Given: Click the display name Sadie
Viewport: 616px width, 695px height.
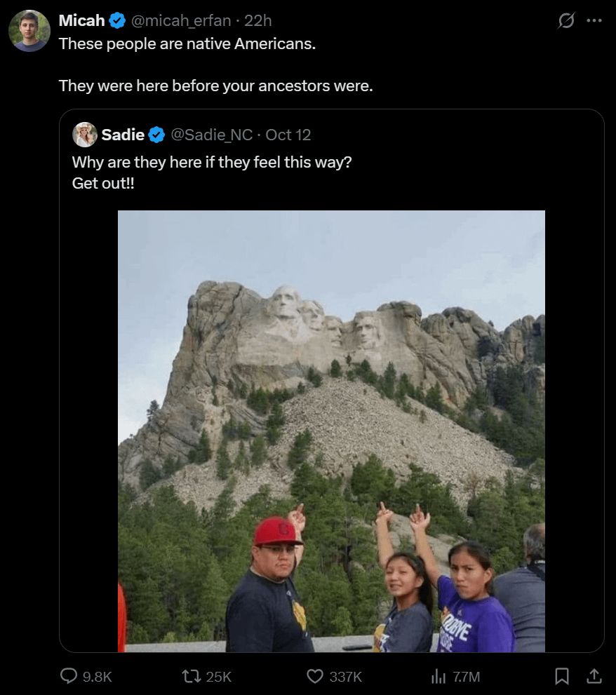Looking at the screenshot, I should click(x=123, y=135).
